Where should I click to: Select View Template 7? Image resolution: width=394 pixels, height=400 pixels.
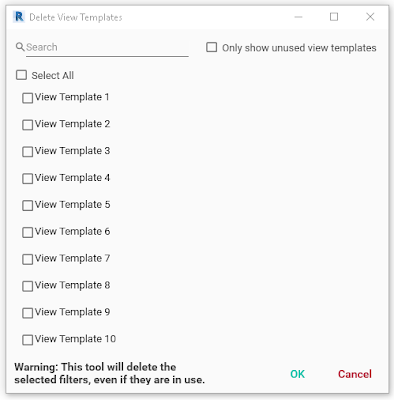click(27, 259)
